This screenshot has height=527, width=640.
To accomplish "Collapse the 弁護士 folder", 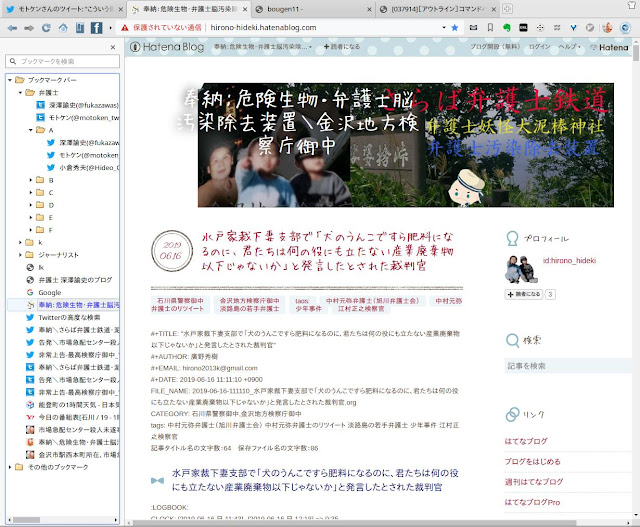I will pos(20,93).
